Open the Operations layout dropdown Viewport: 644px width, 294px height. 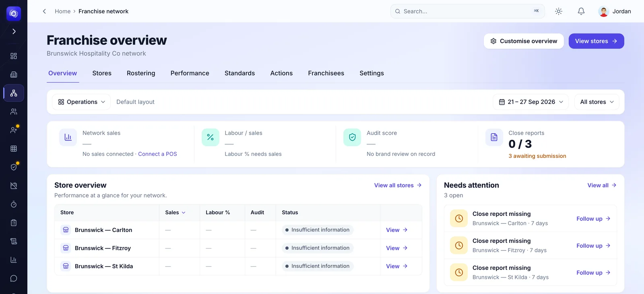tap(82, 102)
